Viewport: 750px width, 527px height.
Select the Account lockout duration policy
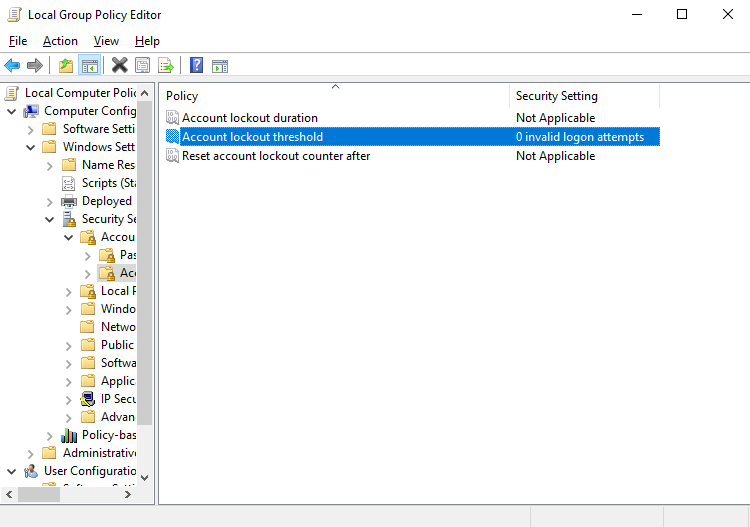point(249,118)
